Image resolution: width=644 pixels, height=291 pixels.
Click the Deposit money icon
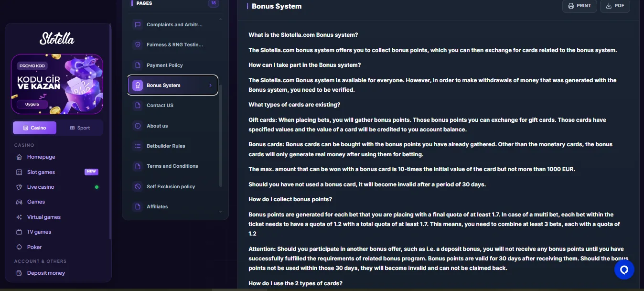coord(19,273)
